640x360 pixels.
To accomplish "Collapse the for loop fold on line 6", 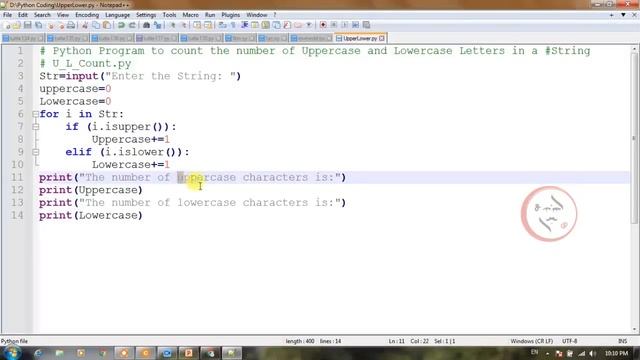I will pyautogui.click(x=36, y=114).
